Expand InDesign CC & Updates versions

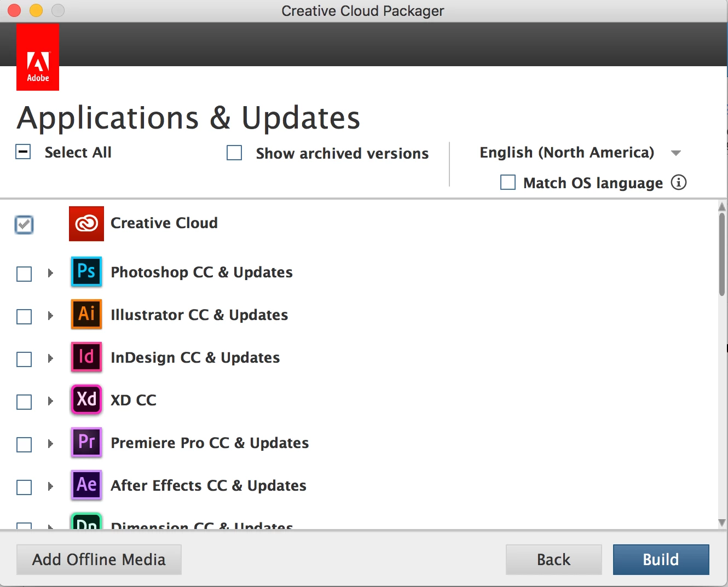[50, 358]
